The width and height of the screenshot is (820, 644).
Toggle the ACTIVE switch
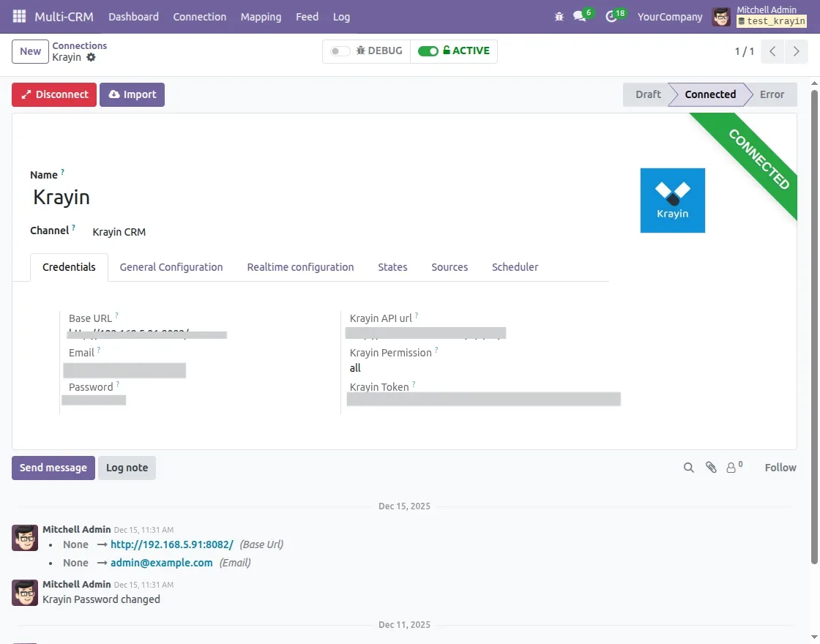tap(428, 51)
